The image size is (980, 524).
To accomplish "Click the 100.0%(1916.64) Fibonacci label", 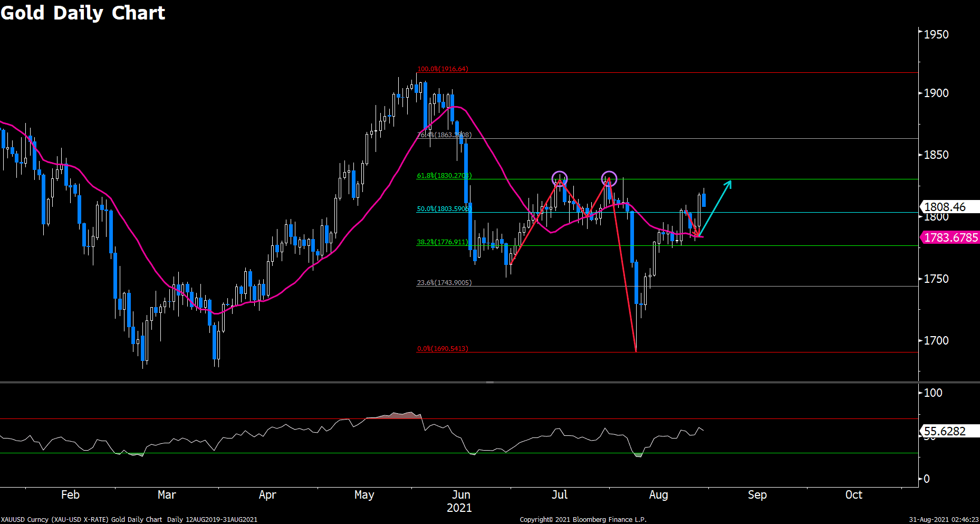I will (x=443, y=69).
